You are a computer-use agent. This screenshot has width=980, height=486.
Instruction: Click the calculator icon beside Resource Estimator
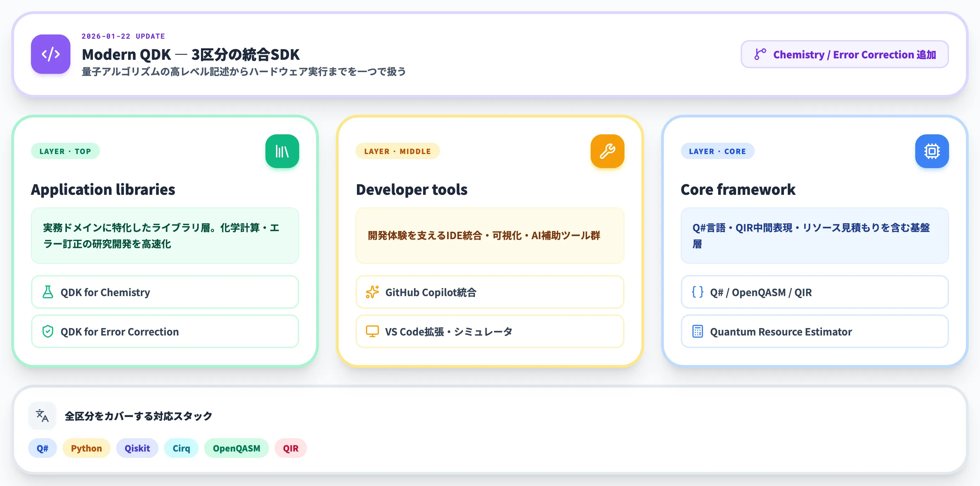(697, 331)
